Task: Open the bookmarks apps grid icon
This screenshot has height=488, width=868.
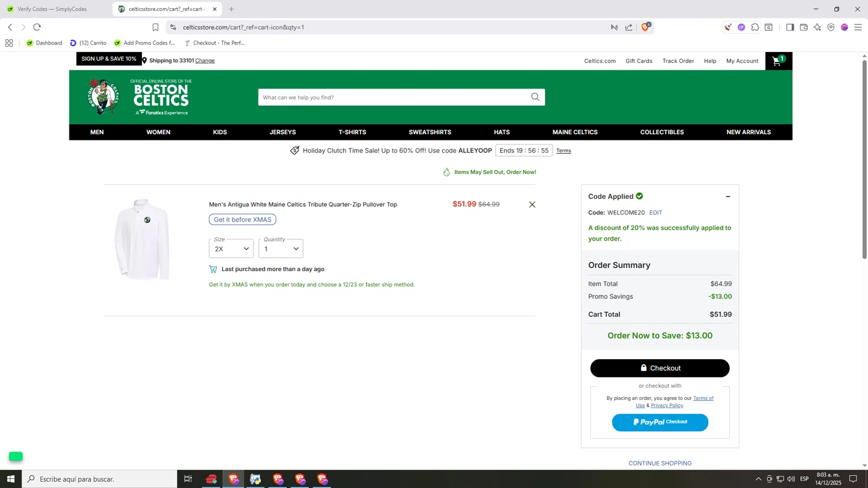Action: pyautogui.click(x=9, y=43)
